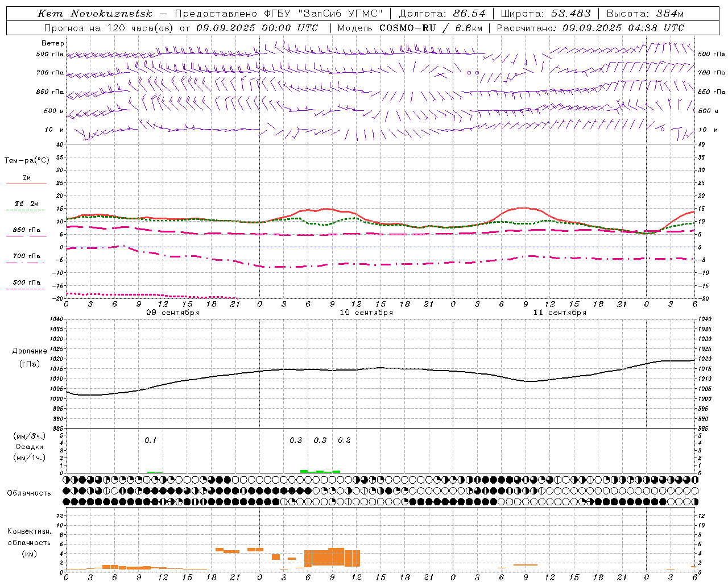Click the 0.1 precipitation amount value
This screenshot has height=582, width=728.
point(150,440)
